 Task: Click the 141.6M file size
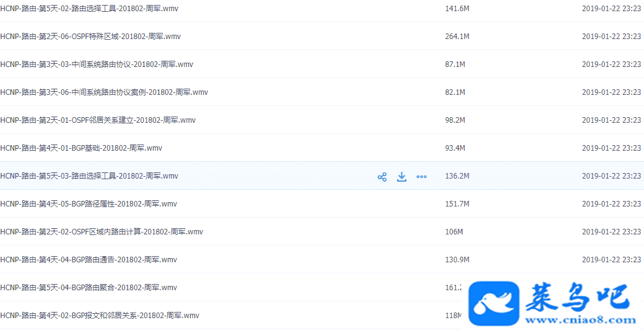pyautogui.click(x=457, y=8)
